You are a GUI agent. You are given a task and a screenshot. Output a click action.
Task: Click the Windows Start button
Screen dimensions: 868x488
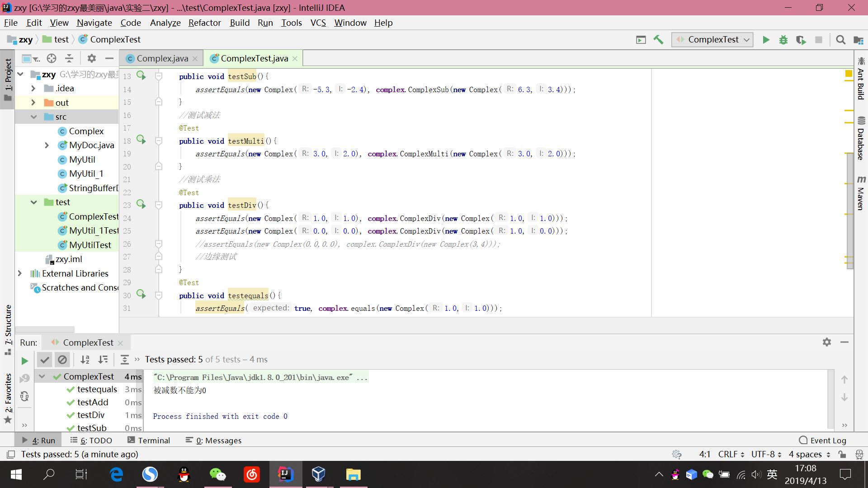tap(16, 474)
